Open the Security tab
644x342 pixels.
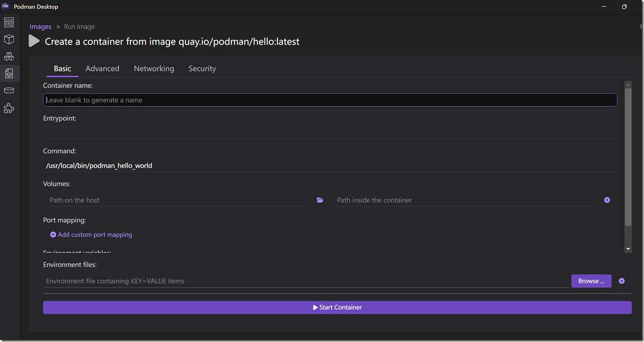(202, 69)
